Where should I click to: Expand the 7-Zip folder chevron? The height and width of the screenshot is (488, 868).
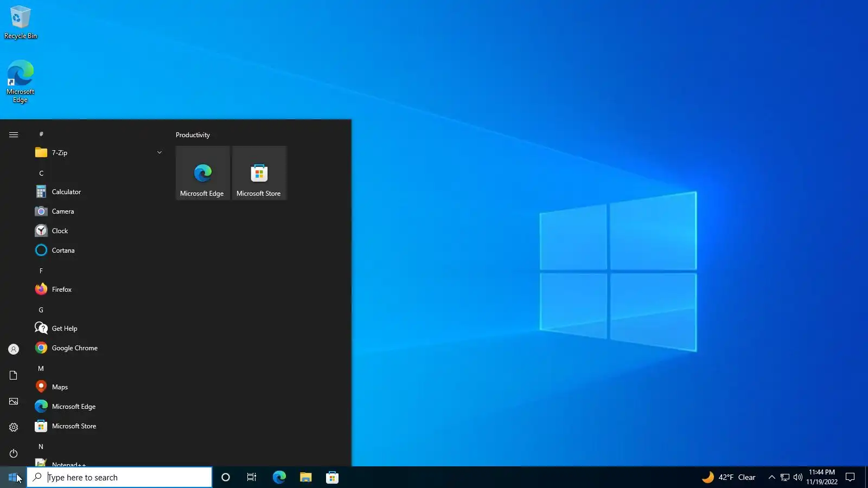click(x=159, y=152)
